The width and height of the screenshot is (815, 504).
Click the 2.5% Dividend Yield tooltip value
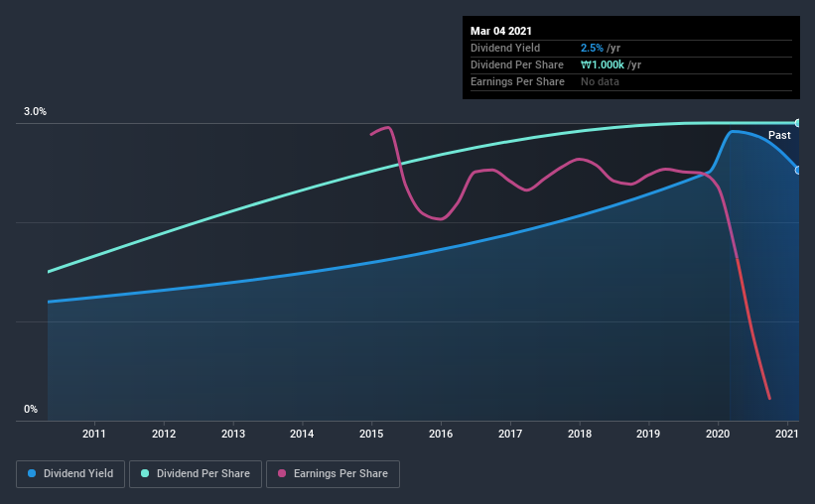[592, 48]
